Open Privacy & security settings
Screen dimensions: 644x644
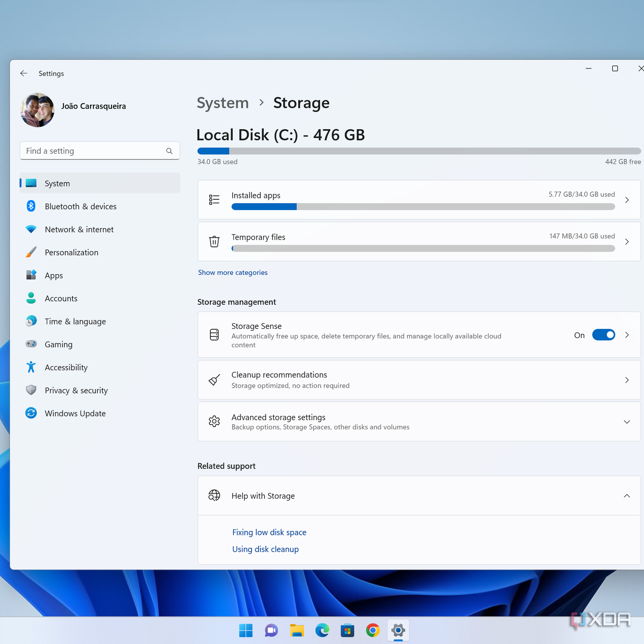76,390
